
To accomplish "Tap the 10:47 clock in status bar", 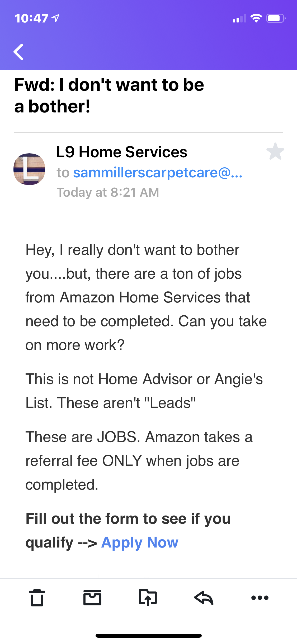I will point(31,19).
